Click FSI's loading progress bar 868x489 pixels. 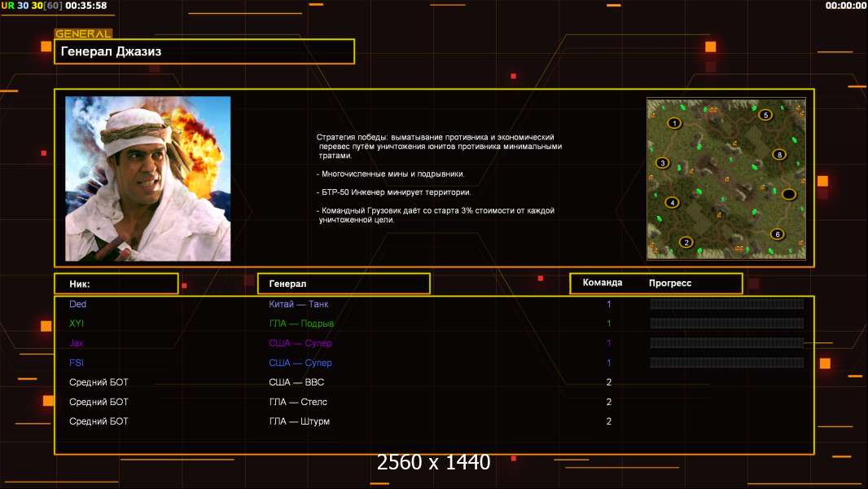[x=726, y=363]
